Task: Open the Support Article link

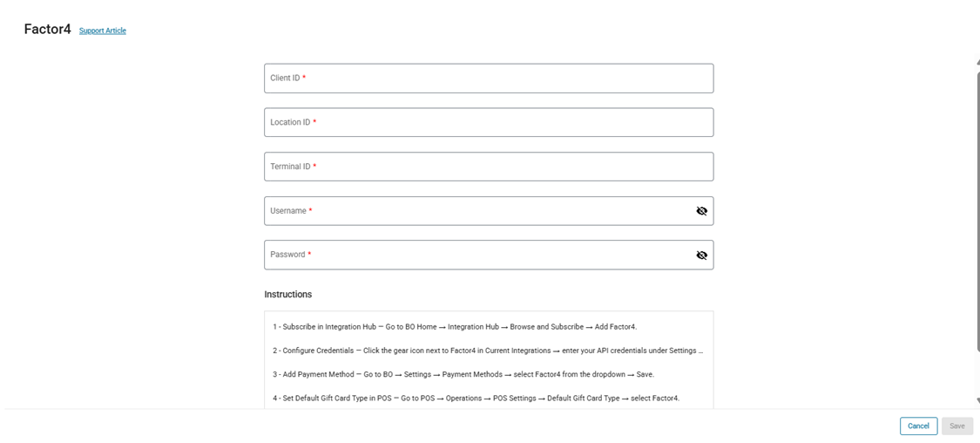Action: click(x=103, y=31)
